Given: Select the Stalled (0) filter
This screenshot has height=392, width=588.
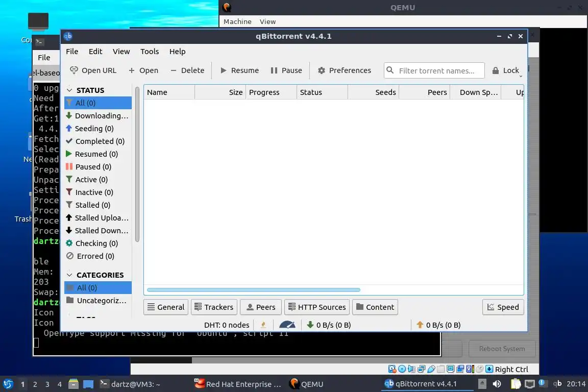Looking at the screenshot, I should pos(98,205).
